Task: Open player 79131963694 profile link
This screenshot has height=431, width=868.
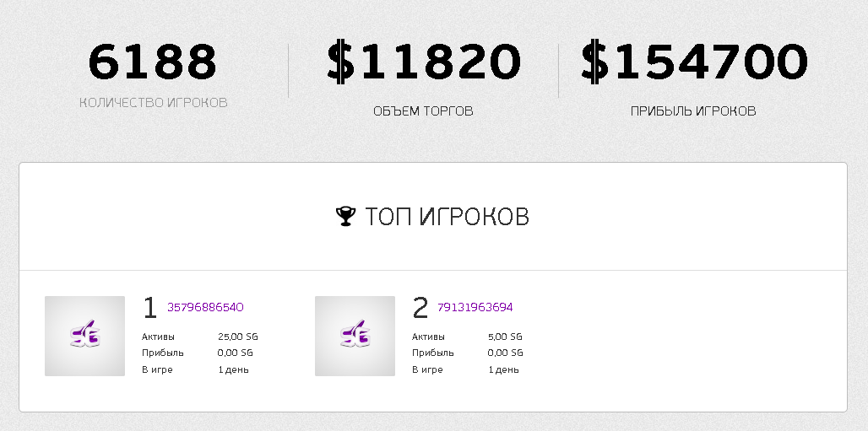Action: 475,307
